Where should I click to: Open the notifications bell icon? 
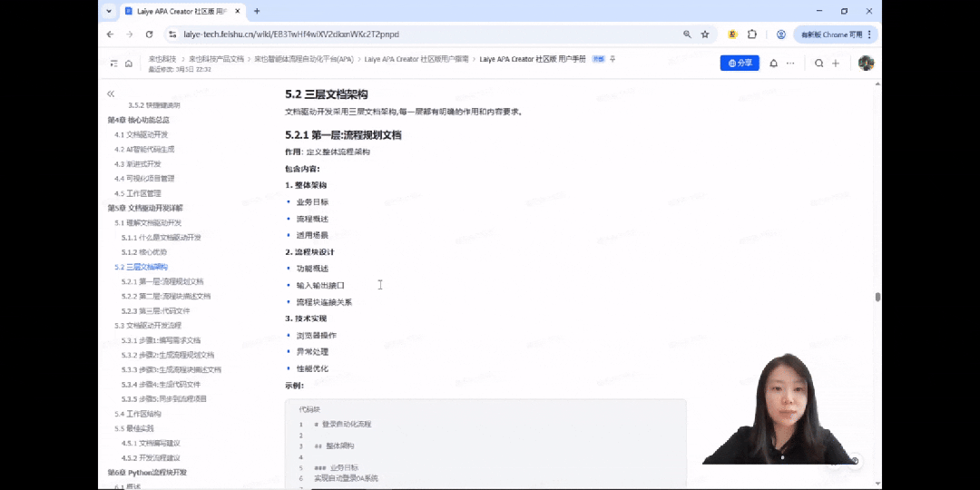[773, 64]
